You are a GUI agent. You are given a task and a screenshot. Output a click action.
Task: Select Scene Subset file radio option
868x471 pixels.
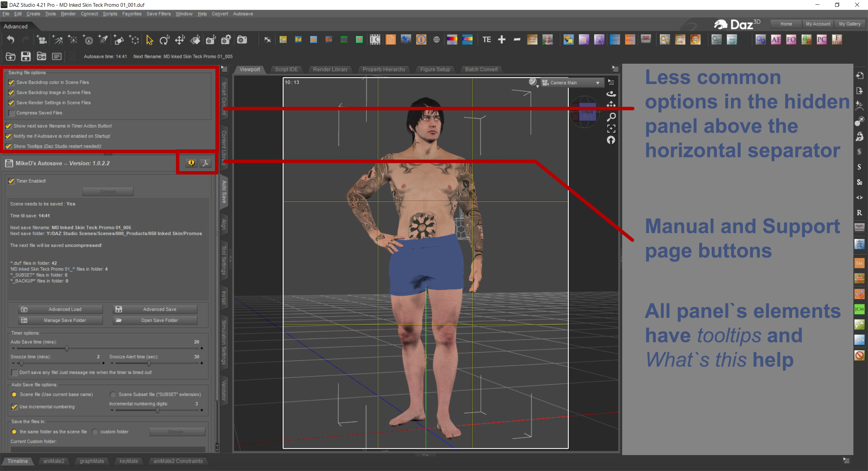click(x=113, y=394)
